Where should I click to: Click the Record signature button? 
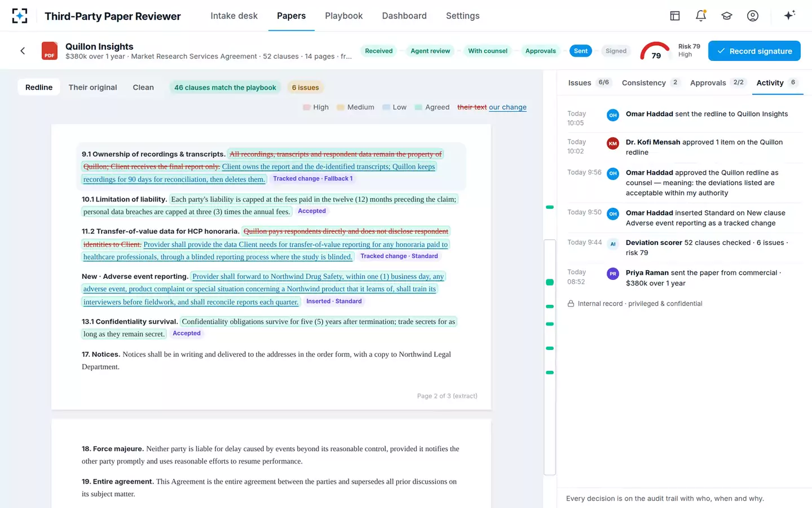pyautogui.click(x=754, y=51)
